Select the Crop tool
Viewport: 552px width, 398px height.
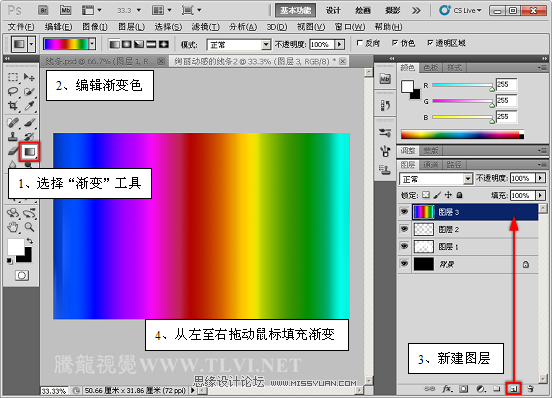(13, 106)
